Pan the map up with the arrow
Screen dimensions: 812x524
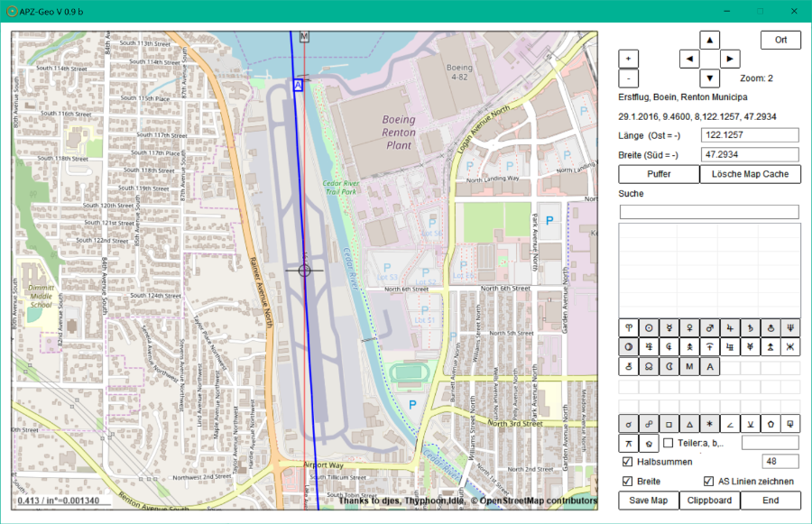pyautogui.click(x=709, y=40)
